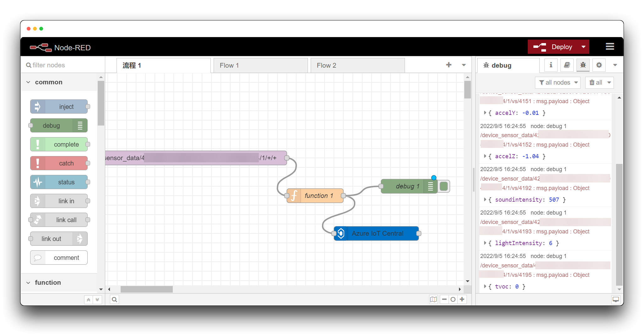Viewport: 644px width, 336px height.
Task: Select the debug sidebar tab
Action: coord(508,65)
